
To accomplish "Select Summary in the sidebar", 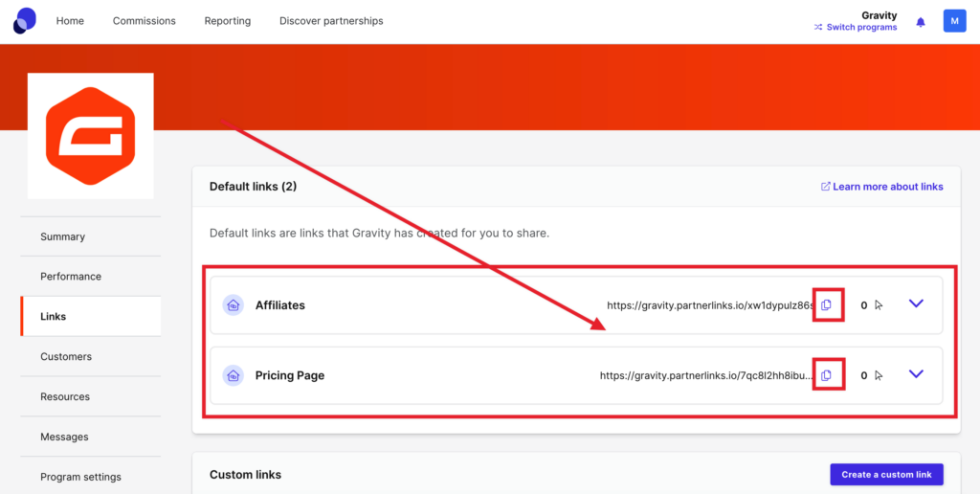I will click(62, 236).
